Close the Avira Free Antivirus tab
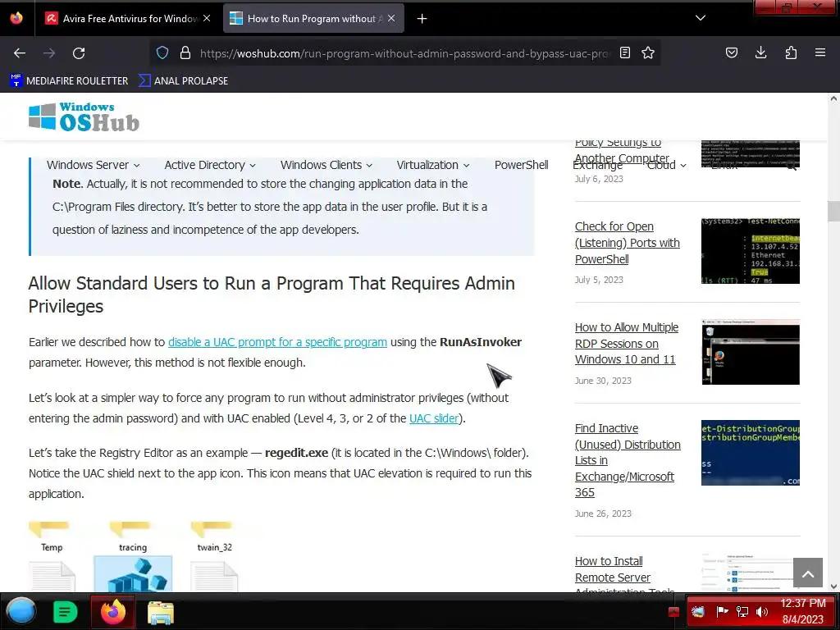The height and width of the screenshot is (630, 840). (x=207, y=18)
